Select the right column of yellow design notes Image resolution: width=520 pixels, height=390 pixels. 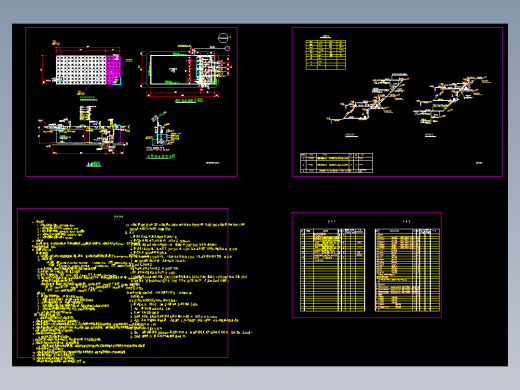coord(188,281)
